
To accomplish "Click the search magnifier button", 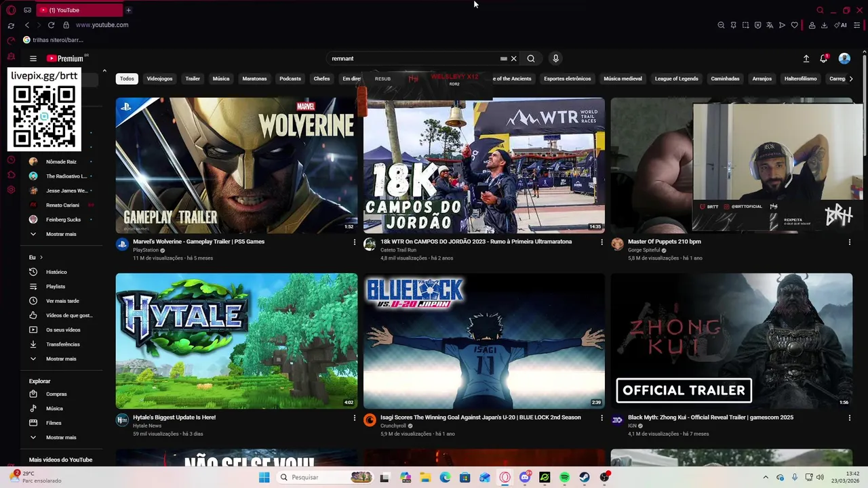I will (x=531, y=59).
